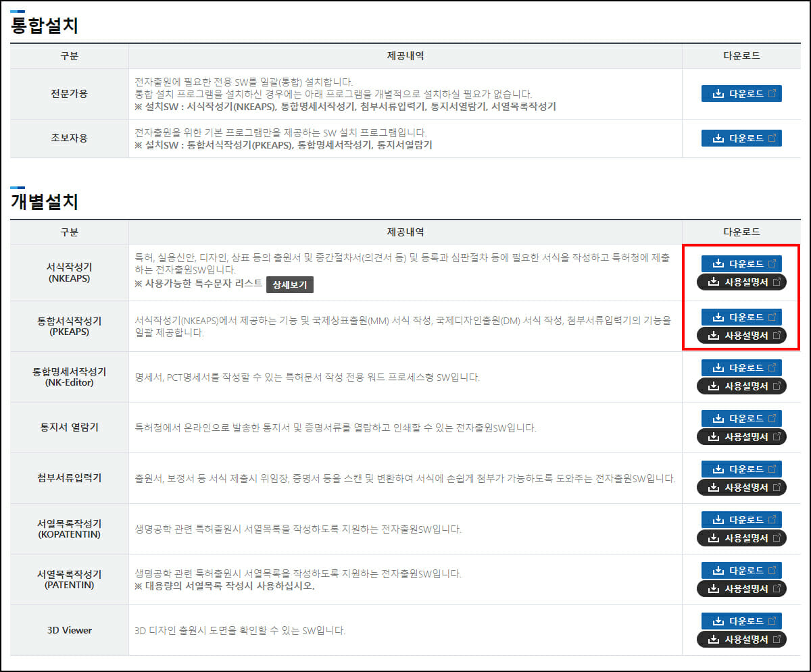Click the '※ 사용가능한 특수문자 리스트' text
The image size is (811, 672).
click(x=198, y=284)
